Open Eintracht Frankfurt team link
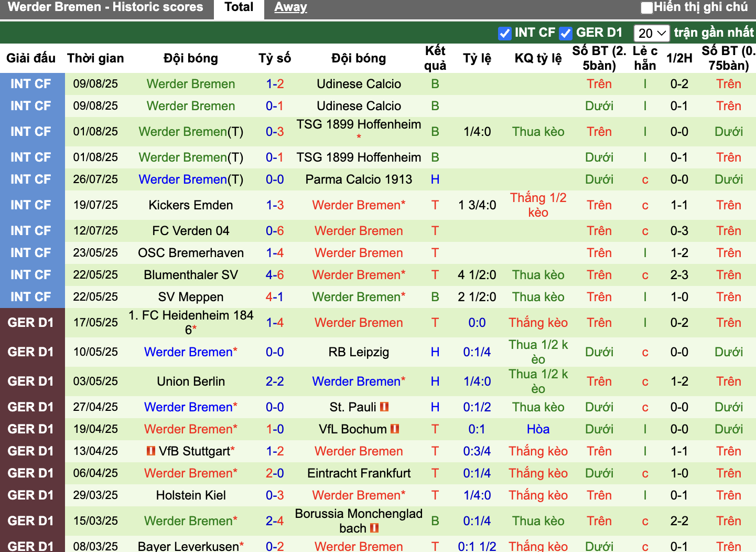Image resolution: width=756 pixels, height=552 pixels. pyautogui.click(x=359, y=473)
